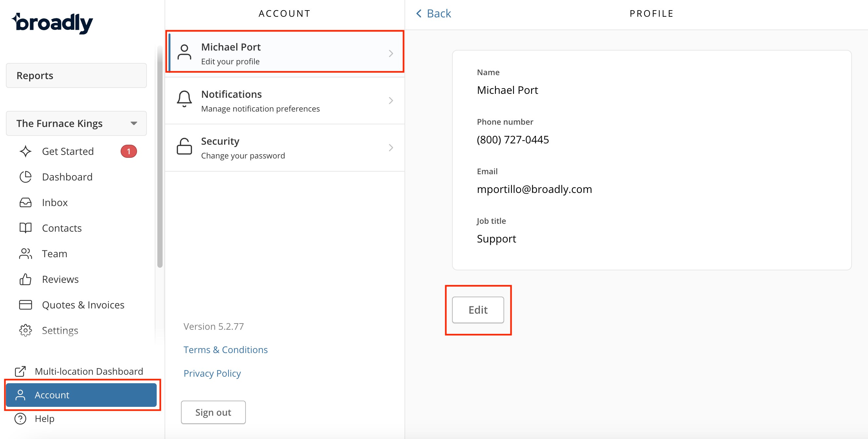Click the email mportillo@broadly.com
The image size is (868, 439).
coord(534,189)
